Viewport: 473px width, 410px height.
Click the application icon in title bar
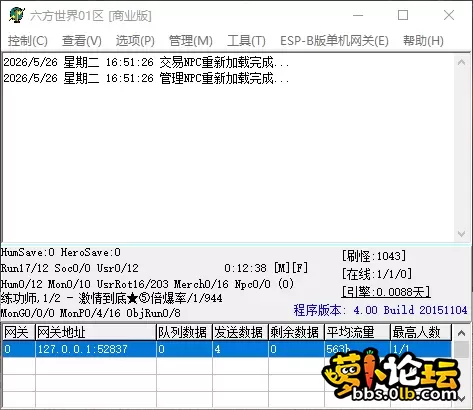pyautogui.click(x=16, y=15)
